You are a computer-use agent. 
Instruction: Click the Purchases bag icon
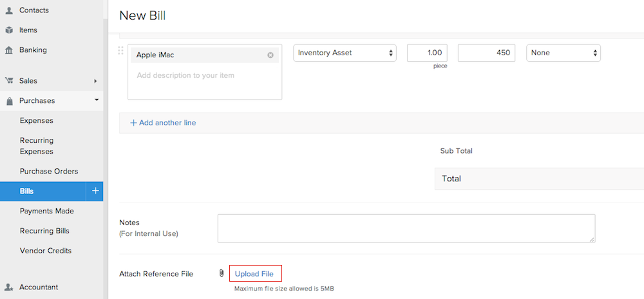point(9,101)
